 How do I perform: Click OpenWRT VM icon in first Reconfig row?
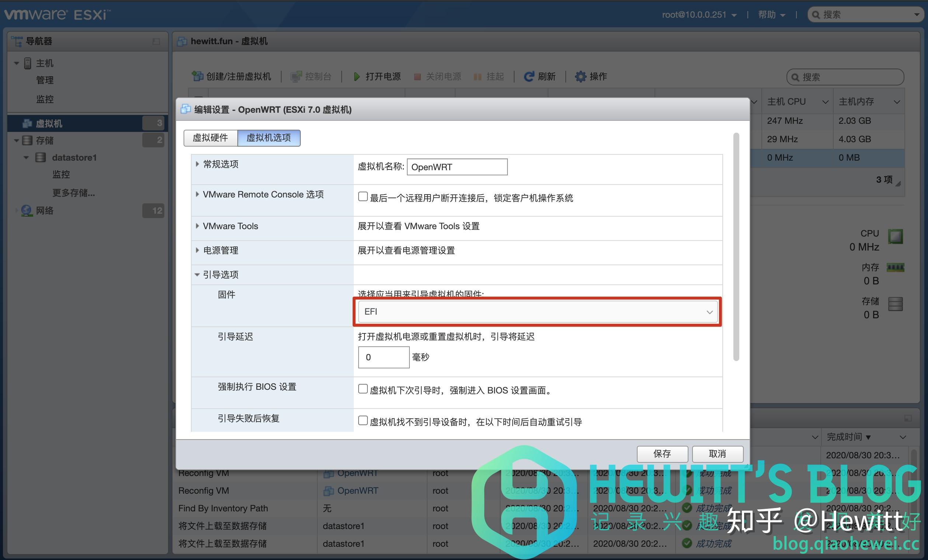(x=328, y=473)
